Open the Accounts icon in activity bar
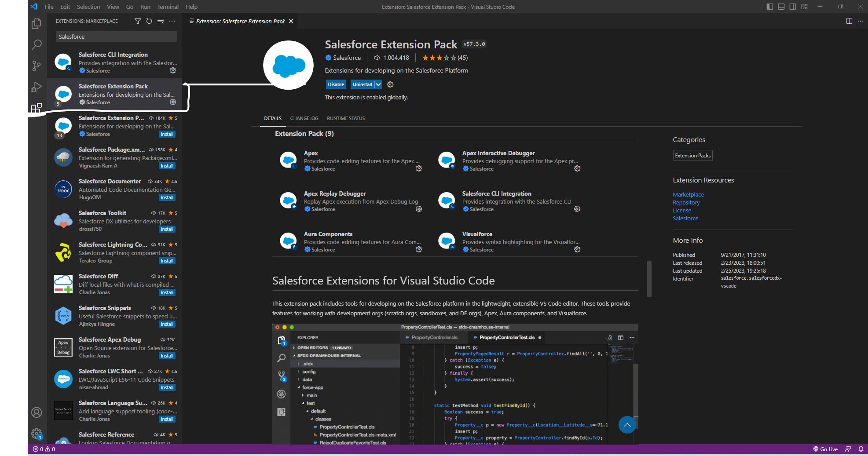Image resolution: width=868 pixels, height=456 pixels. coord(37,412)
